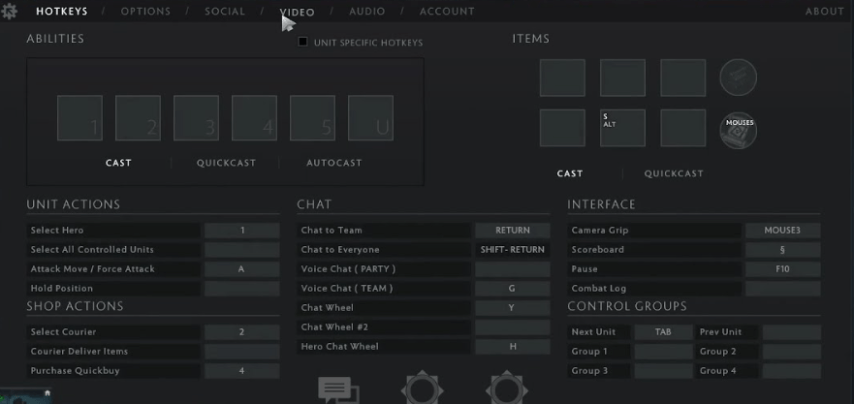Click the chat bubble icon at the bottom
The height and width of the screenshot is (404, 854).
pyautogui.click(x=338, y=390)
